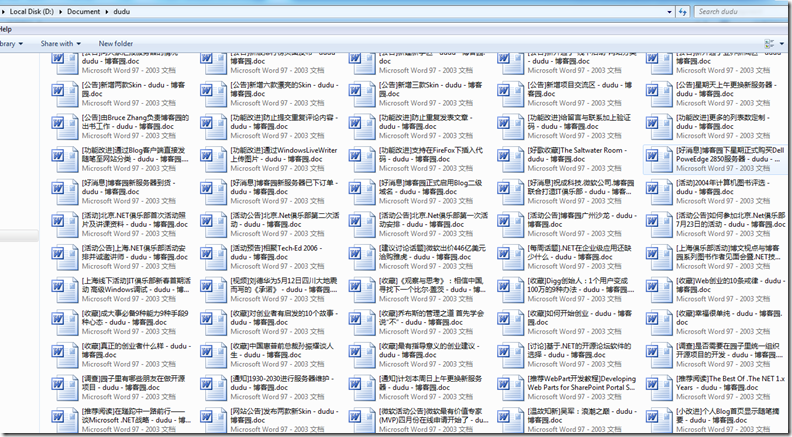Select file name [通知]1930-2030进行服务器维护
The height and width of the screenshot is (437, 792).
coord(282,383)
